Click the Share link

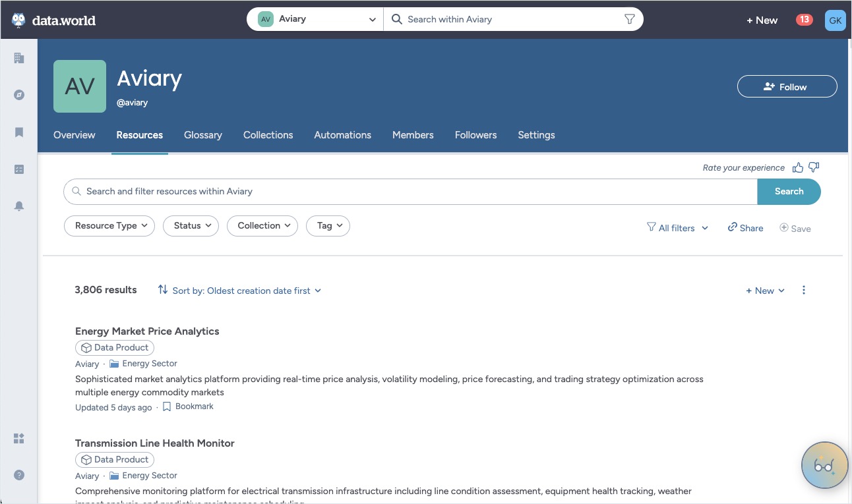pyautogui.click(x=746, y=228)
